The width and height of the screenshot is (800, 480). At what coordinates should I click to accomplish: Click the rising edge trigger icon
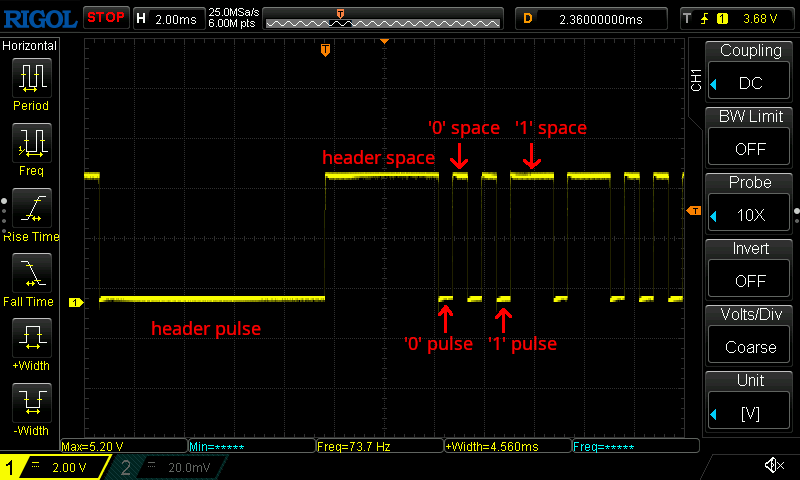(705, 19)
